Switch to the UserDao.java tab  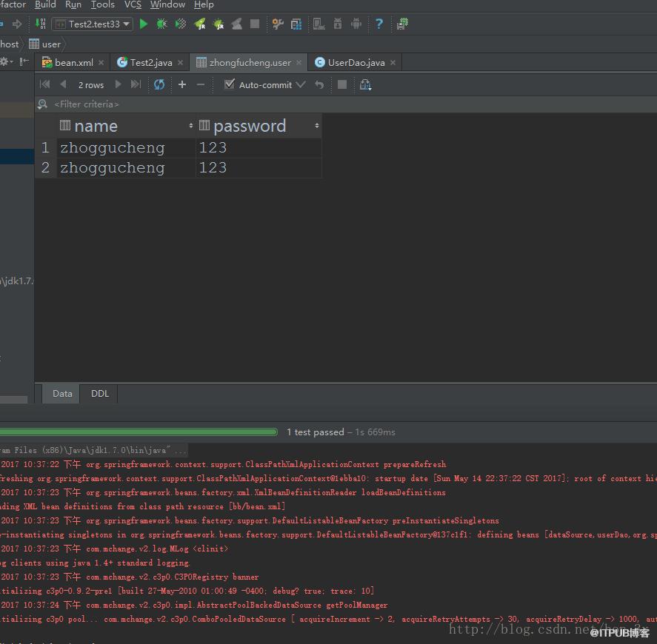(x=356, y=62)
